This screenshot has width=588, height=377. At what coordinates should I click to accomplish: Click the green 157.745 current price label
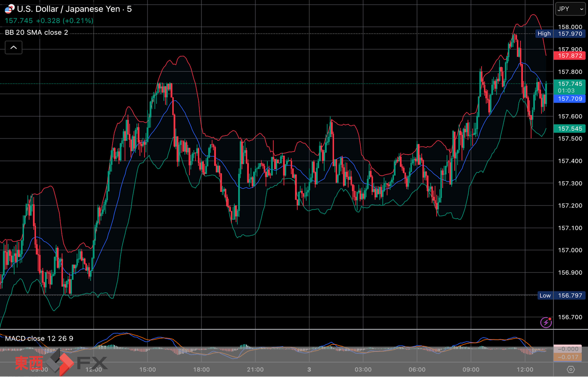click(569, 84)
